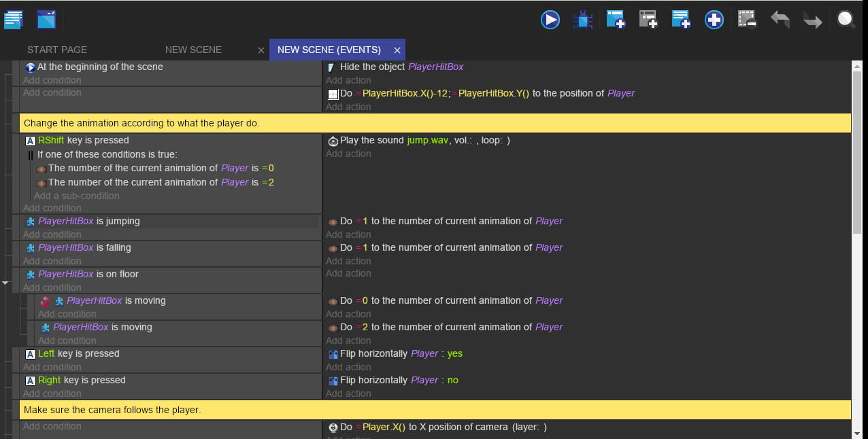Click the scene-start icon before 'At the beginning'
This screenshot has width=868, height=439.
(x=30, y=67)
